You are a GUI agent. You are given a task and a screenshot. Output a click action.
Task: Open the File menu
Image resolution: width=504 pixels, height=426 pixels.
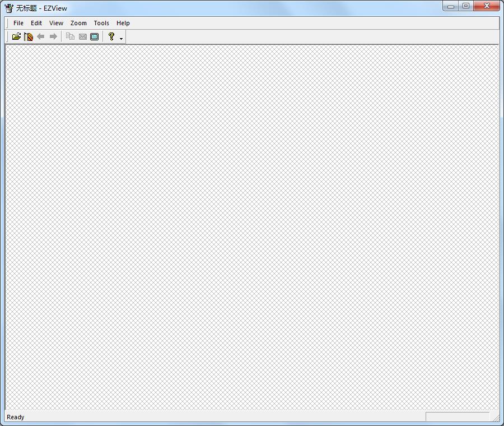click(x=18, y=23)
